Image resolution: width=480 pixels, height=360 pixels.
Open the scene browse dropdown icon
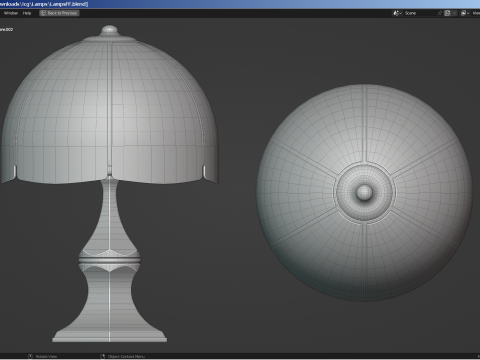(397, 13)
